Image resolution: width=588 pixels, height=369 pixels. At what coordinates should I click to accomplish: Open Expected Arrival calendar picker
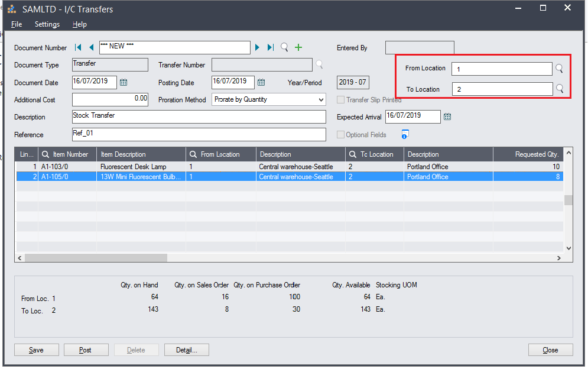447,116
